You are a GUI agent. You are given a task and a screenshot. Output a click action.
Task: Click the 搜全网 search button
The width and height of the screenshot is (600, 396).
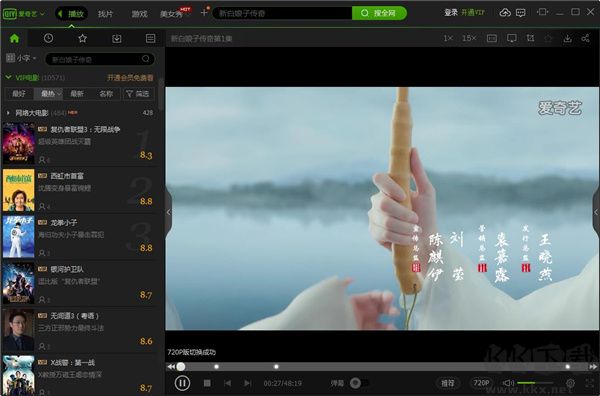(379, 13)
